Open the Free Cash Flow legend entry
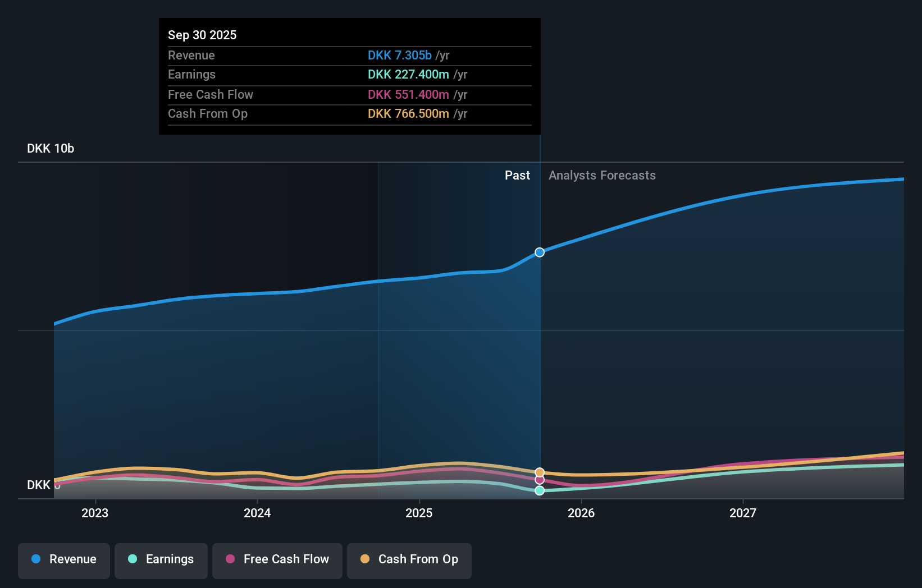The height and width of the screenshot is (588, 922). point(277,559)
